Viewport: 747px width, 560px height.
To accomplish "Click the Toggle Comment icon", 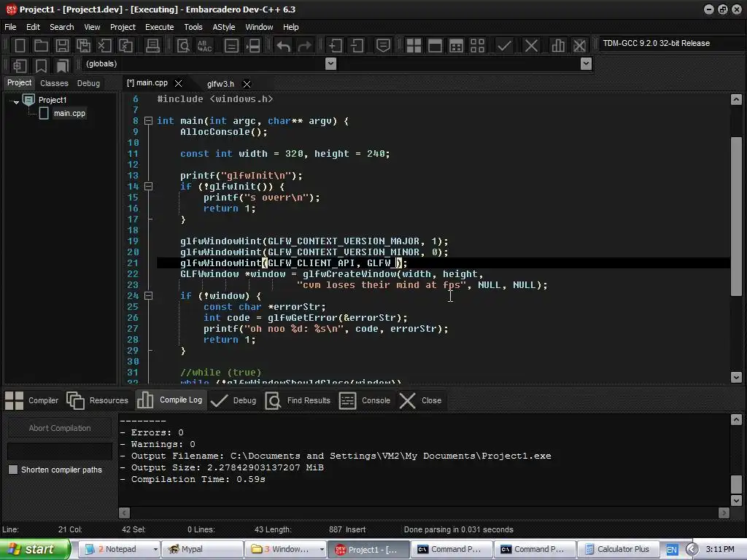I will tap(384, 46).
